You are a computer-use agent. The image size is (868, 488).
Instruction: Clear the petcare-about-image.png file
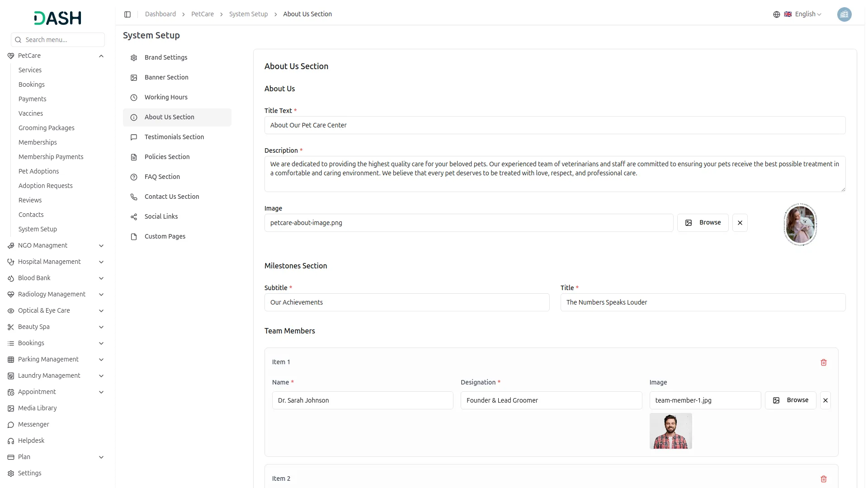(x=740, y=223)
